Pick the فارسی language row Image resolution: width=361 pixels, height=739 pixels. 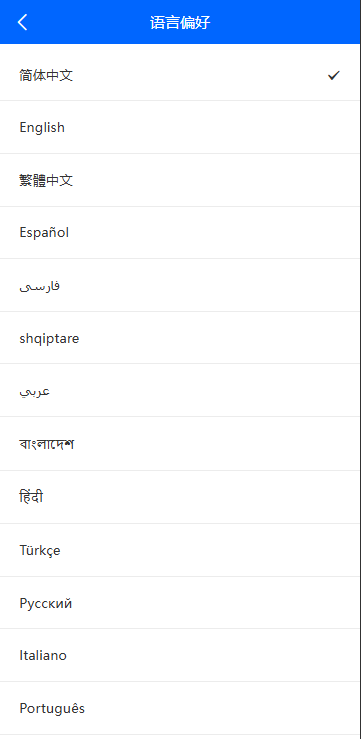(180, 285)
